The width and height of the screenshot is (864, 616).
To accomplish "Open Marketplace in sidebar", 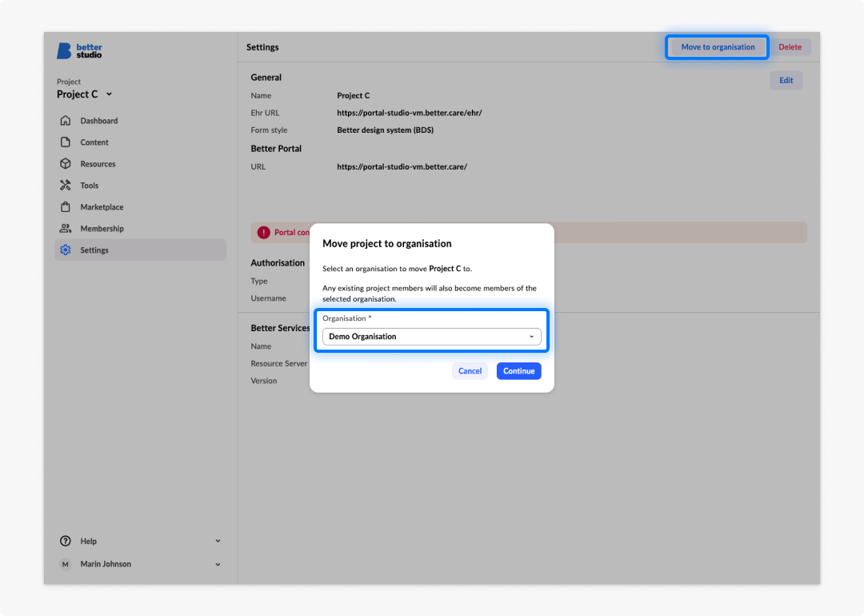I will click(141, 207).
